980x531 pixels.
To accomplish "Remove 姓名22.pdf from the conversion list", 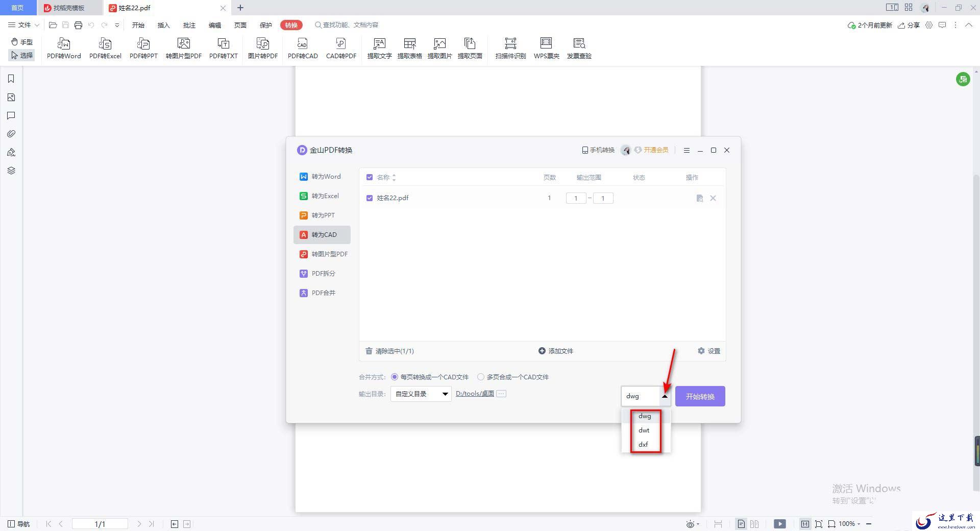I will [713, 198].
